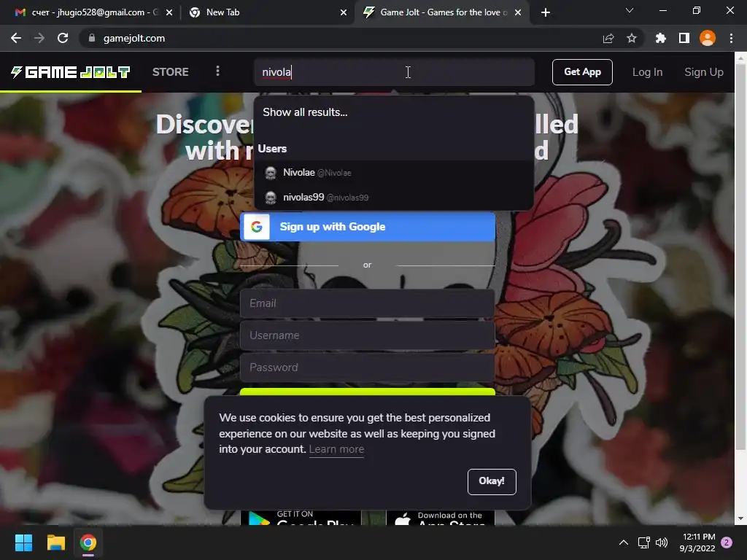
Task: Open the Chrome profile avatar
Action: pos(708,38)
